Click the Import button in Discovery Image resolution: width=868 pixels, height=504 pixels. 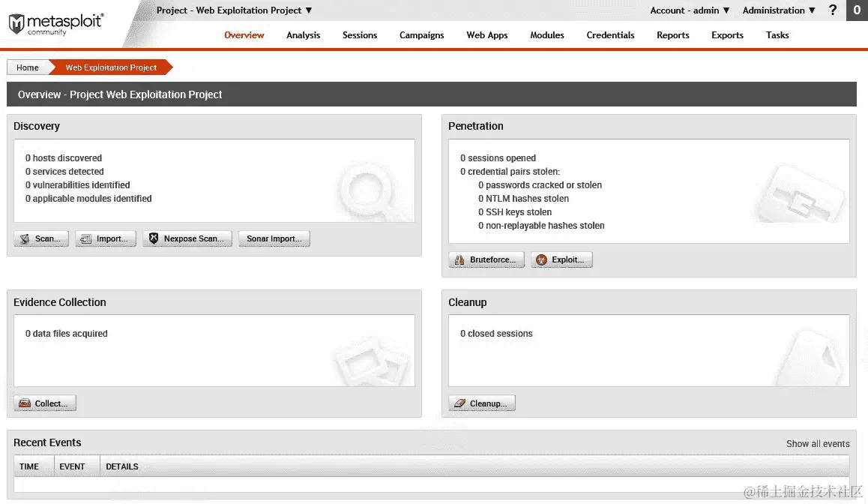click(106, 238)
